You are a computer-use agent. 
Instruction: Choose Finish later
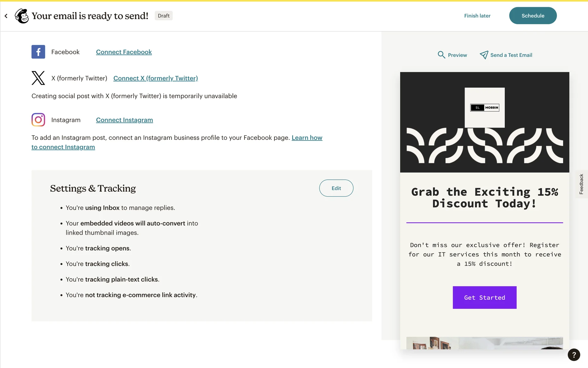point(477,16)
